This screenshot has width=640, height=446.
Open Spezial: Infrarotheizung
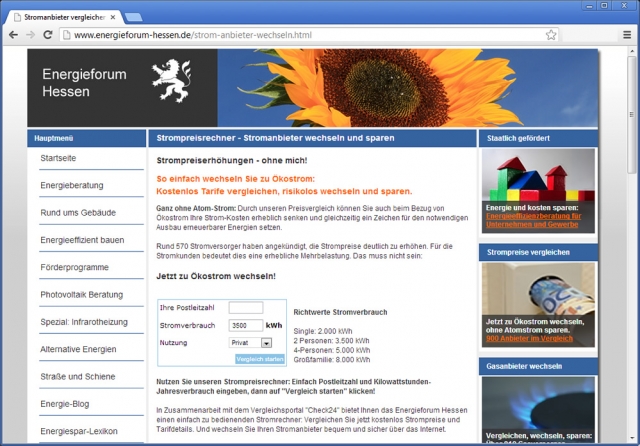click(x=84, y=322)
